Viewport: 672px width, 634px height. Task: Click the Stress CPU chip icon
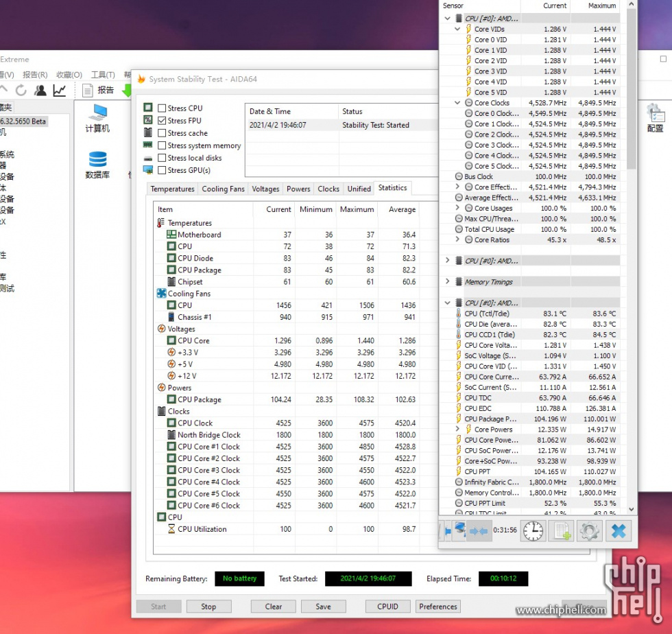(x=148, y=108)
